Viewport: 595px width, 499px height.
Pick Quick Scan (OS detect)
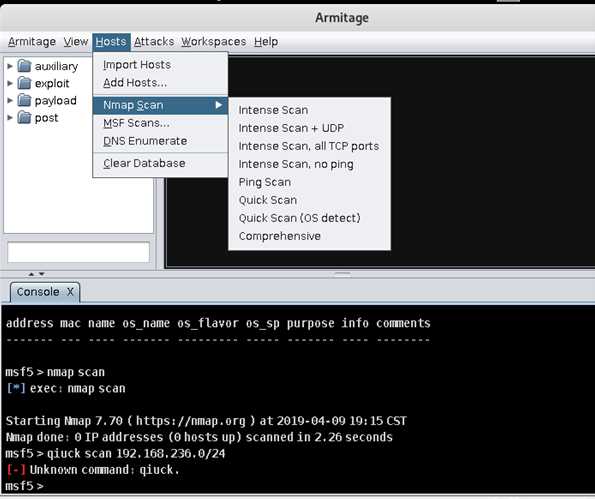click(309, 218)
